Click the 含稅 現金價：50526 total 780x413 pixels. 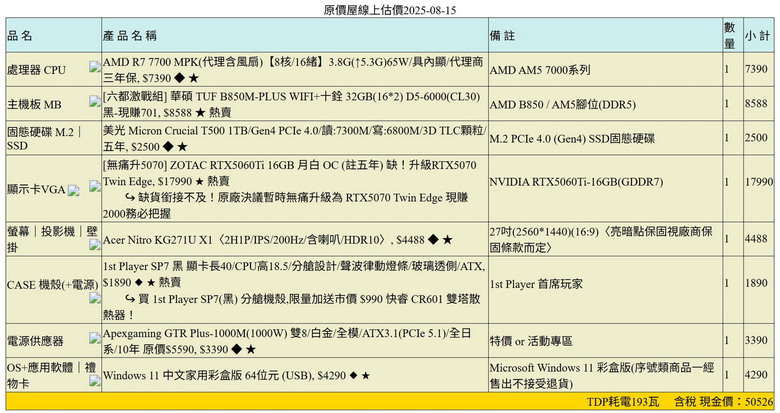click(x=724, y=402)
